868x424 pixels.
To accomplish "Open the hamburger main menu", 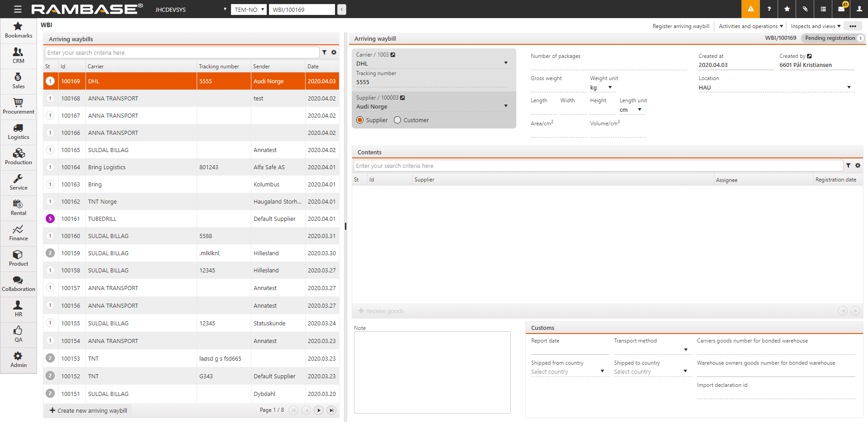I will (x=18, y=9).
